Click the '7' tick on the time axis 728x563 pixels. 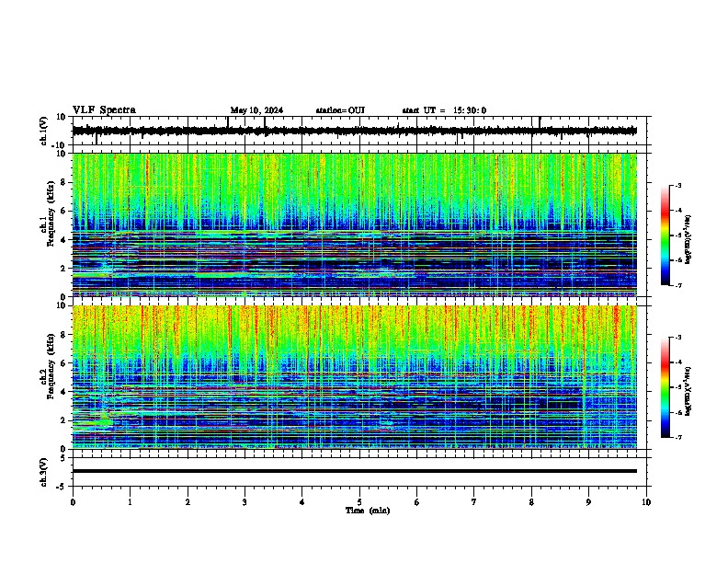click(474, 502)
